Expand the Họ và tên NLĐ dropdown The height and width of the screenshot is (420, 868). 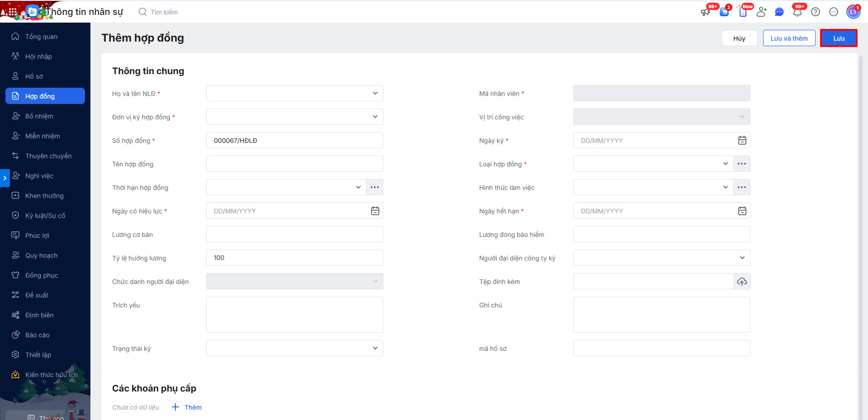click(294, 94)
